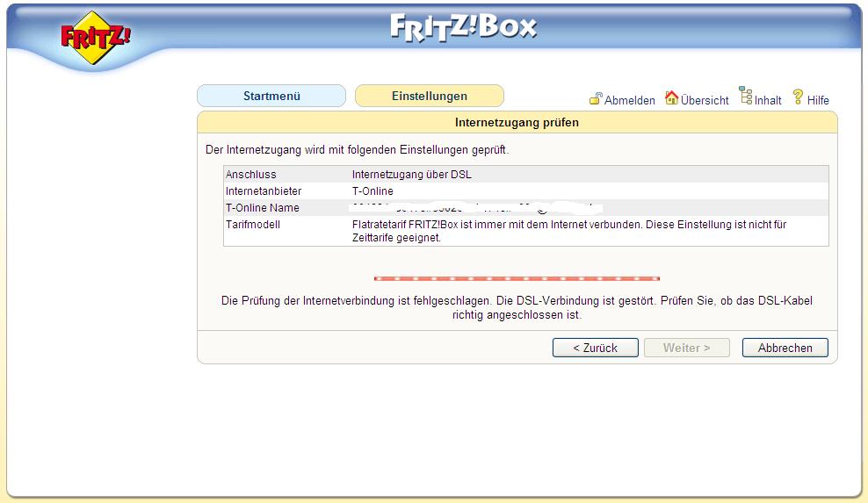
Task: Click the red failed progress bar
Action: (517, 278)
